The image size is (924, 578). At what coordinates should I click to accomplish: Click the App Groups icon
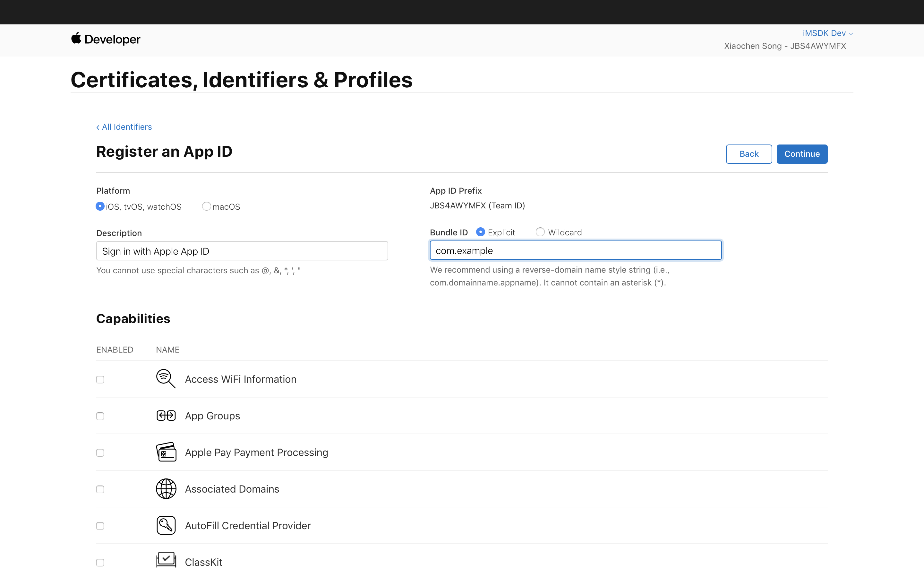(166, 416)
